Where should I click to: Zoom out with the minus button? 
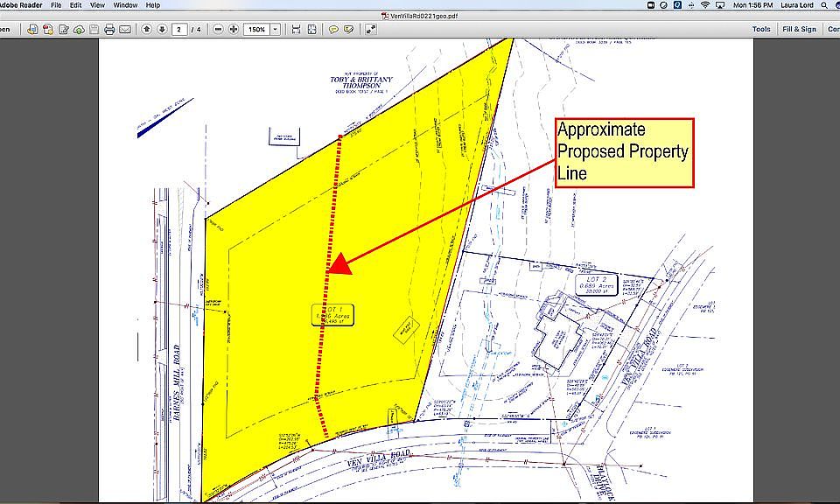[218, 30]
